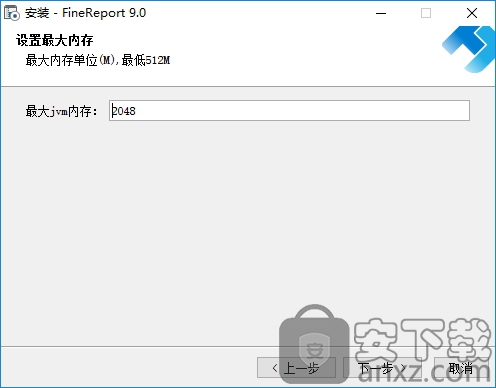Click the FineReport logo graphic
Screen dimensions: 496x388
click(468, 49)
